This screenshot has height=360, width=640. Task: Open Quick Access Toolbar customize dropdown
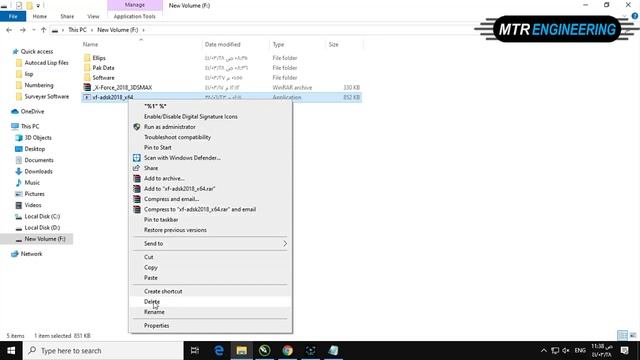[38, 6]
